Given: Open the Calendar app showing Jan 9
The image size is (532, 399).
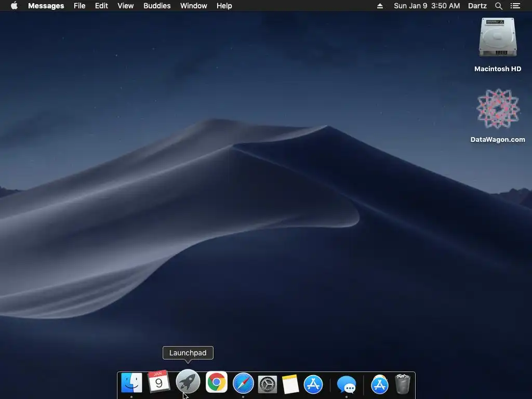Looking at the screenshot, I should 158,382.
